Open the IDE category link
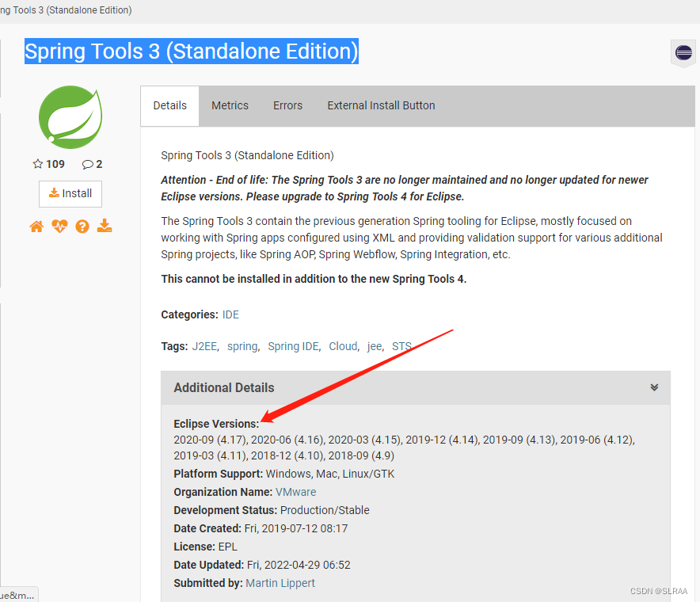Viewport: 700px width, 602px height. pyautogui.click(x=230, y=314)
